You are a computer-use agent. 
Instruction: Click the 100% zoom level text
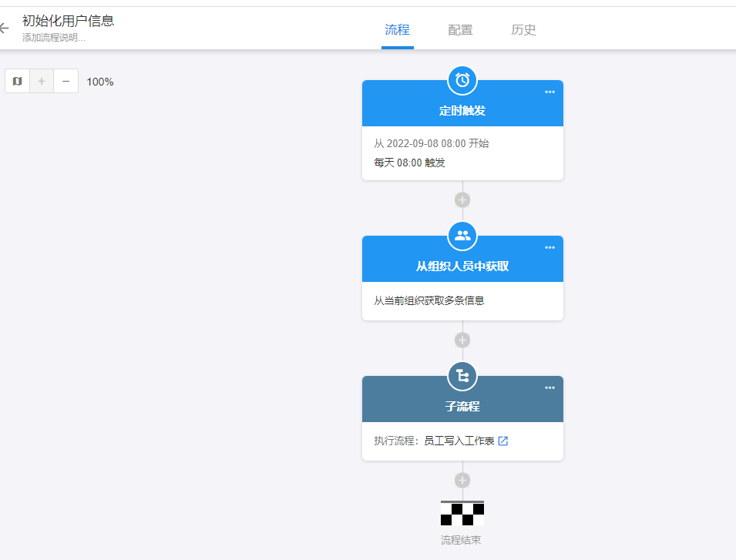point(100,82)
